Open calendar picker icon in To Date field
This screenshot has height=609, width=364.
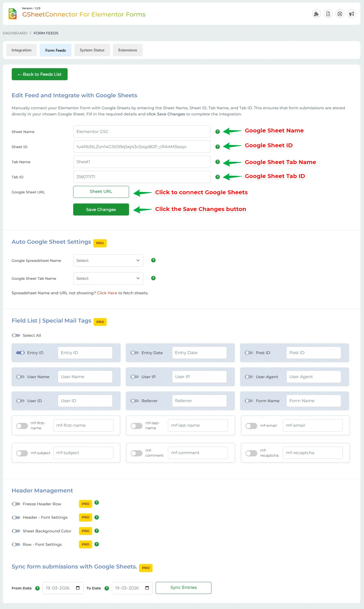pyautogui.click(x=147, y=588)
